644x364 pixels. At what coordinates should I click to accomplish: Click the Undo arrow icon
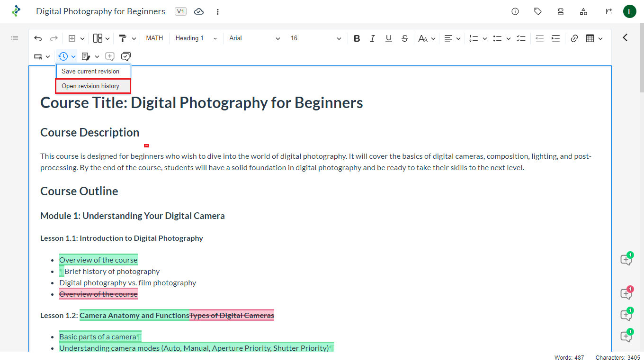pos(38,38)
